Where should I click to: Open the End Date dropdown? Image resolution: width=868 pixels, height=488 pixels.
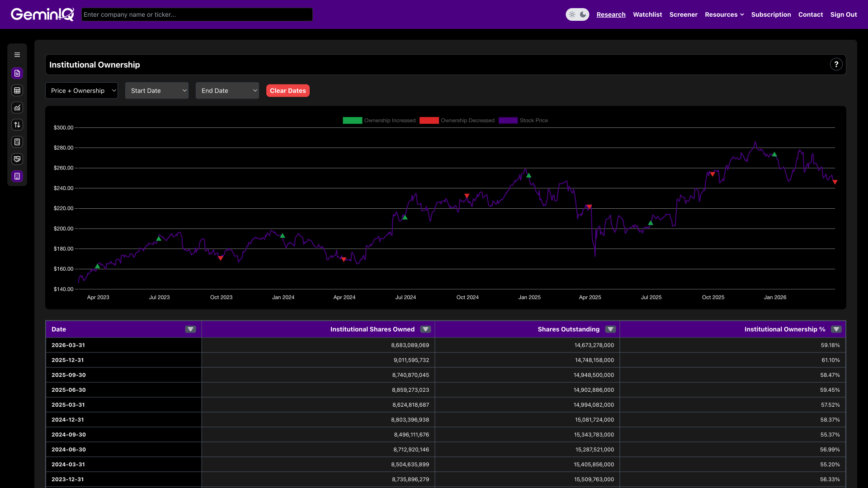pyautogui.click(x=227, y=90)
